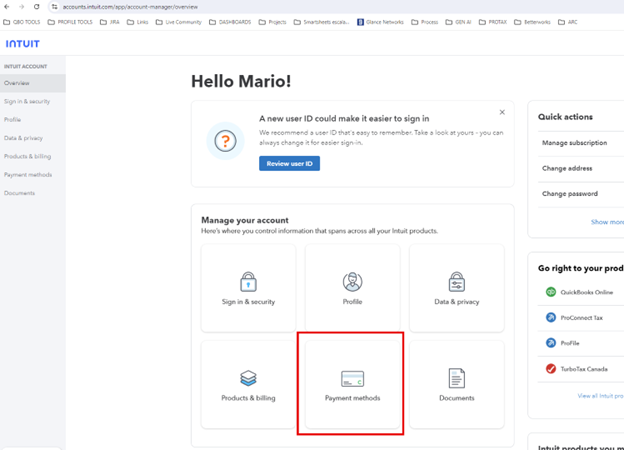Screen dimensions: 624x450
Task: Expand quick actions with Show more
Action: coord(607,222)
